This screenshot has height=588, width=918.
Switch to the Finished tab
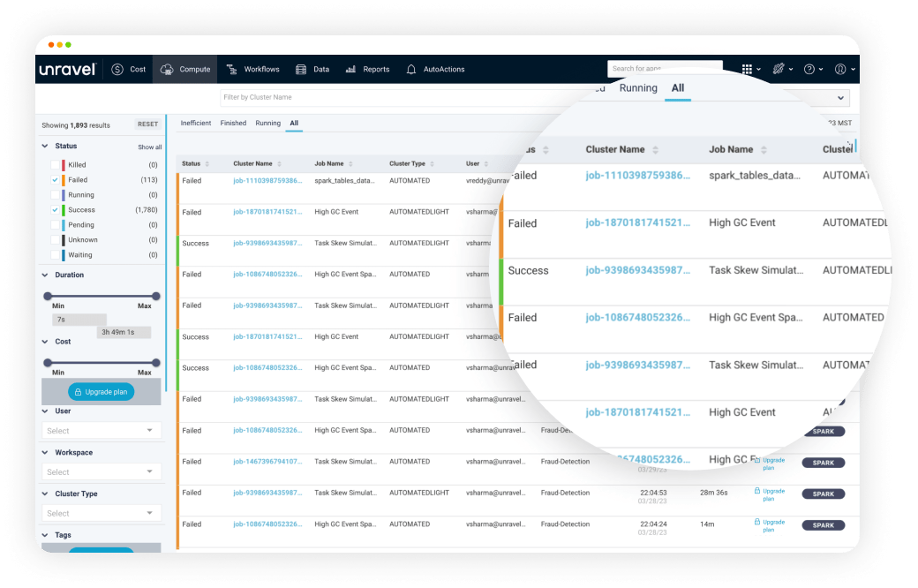tap(233, 123)
